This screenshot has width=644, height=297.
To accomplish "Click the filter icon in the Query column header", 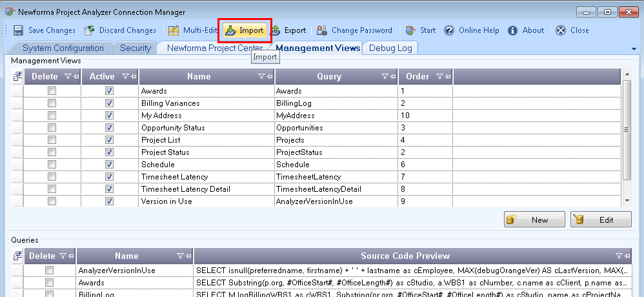I will [385, 76].
